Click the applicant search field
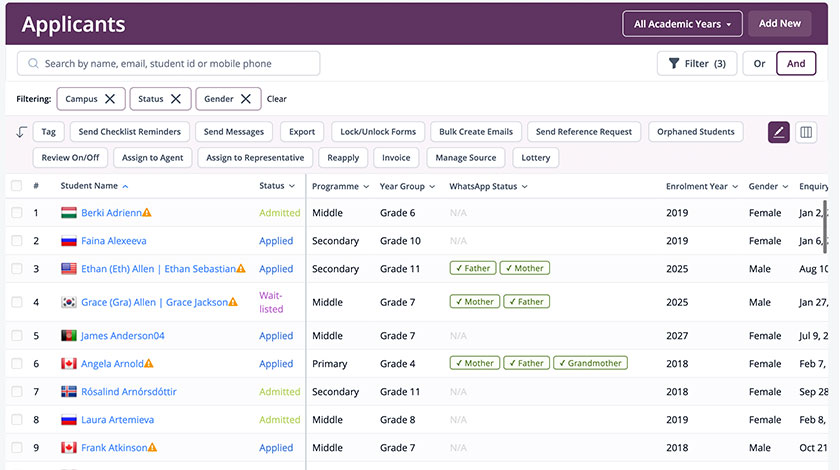 click(169, 63)
